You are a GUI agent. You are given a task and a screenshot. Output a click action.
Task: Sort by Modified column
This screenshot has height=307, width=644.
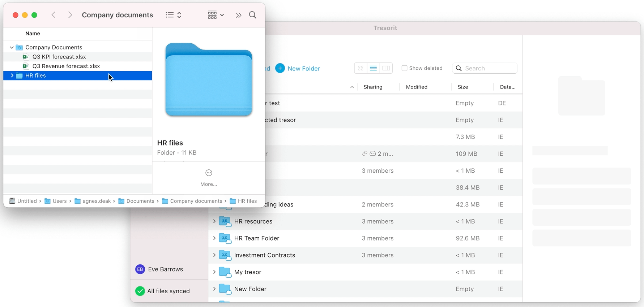(417, 87)
